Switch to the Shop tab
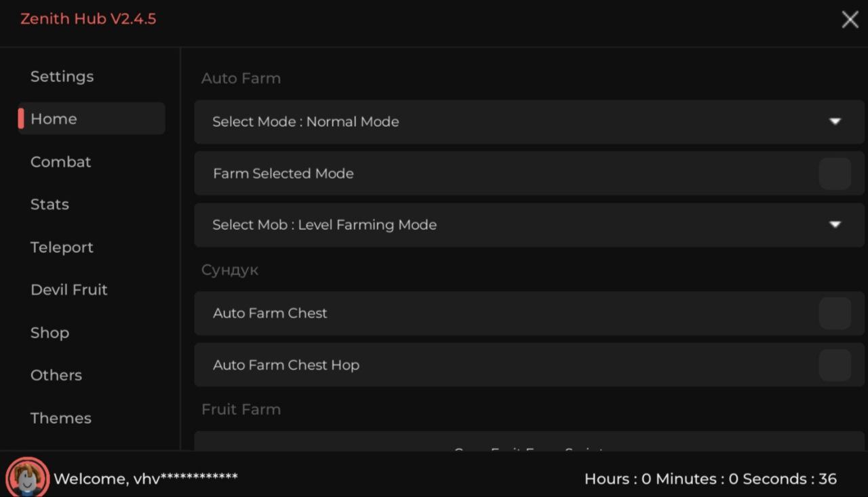Screen dimensions: 868x497 click(50, 333)
